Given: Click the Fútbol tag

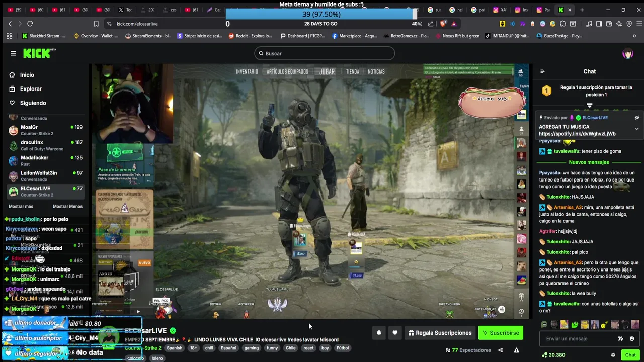Looking at the screenshot, I should click(343, 348).
